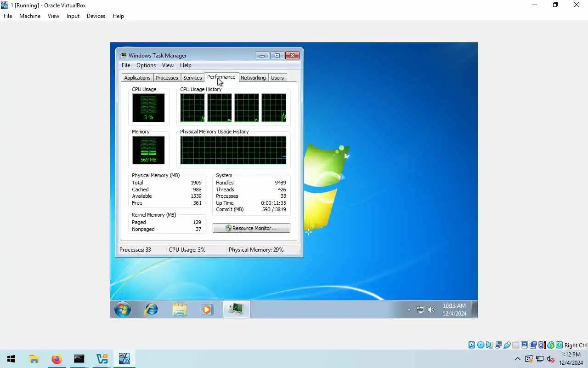Viewport: 588px width, 368px height.
Task: Open the VirtualBox File menu
Action: coord(8,16)
